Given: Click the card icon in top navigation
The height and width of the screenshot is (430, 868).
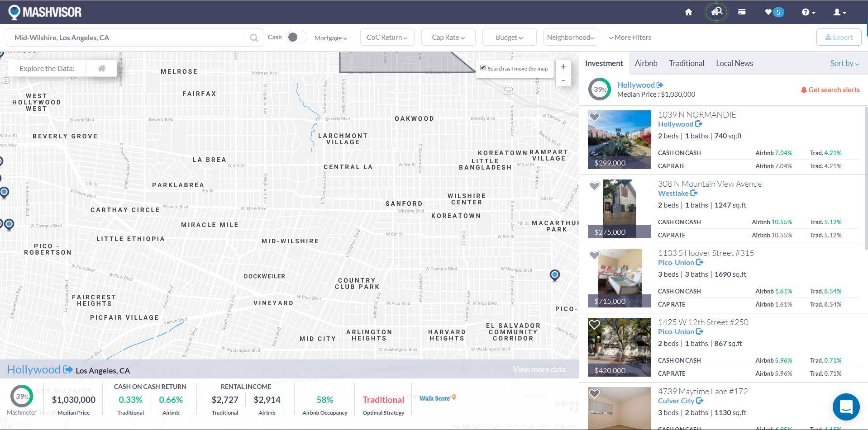Looking at the screenshot, I should point(742,12).
